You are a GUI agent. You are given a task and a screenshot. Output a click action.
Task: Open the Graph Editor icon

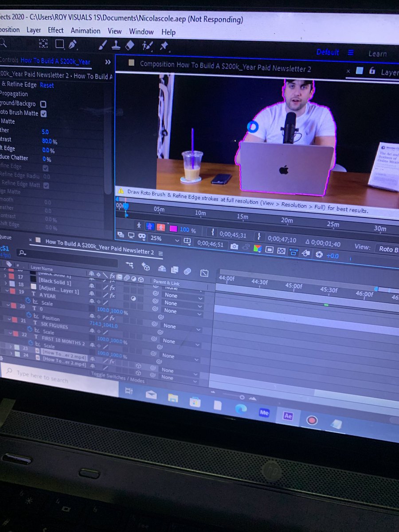point(204,273)
